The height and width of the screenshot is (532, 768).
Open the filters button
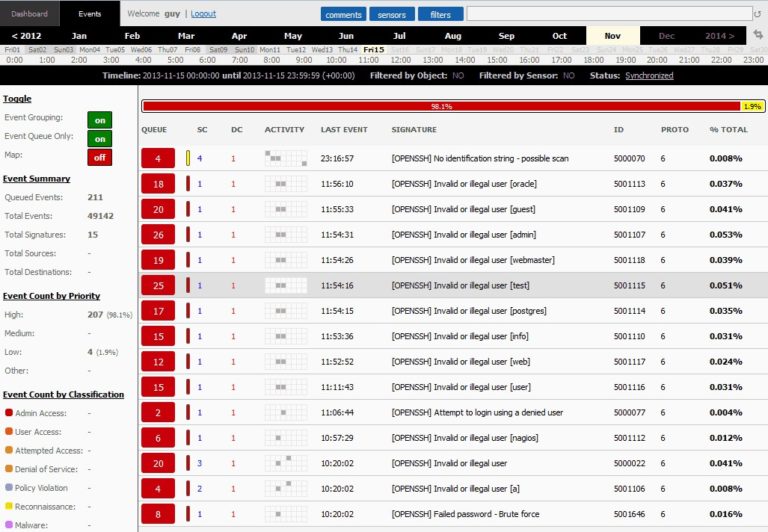(441, 15)
